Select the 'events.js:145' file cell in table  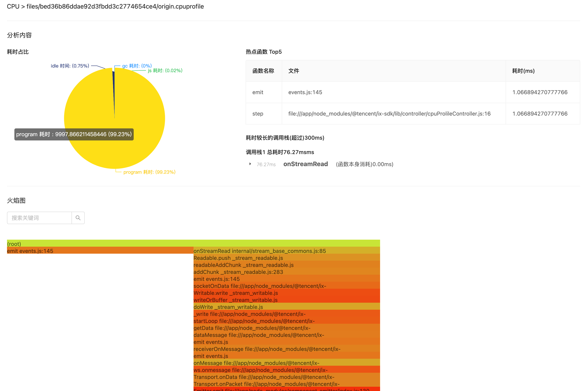pos(394,92)
